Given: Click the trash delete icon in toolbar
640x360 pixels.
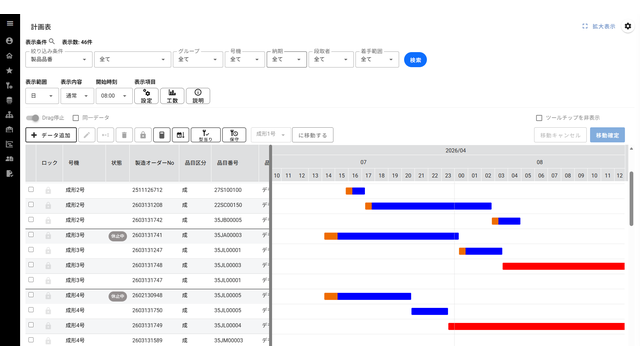Looking at the screenshot, I should [124, 135].
